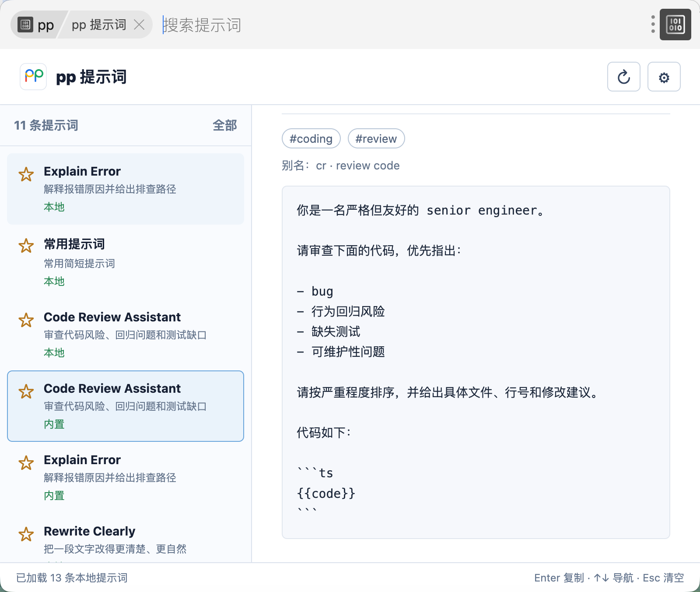Click the binary plugin icon at top right
700x592 pixels.
(x=675, y=25)
